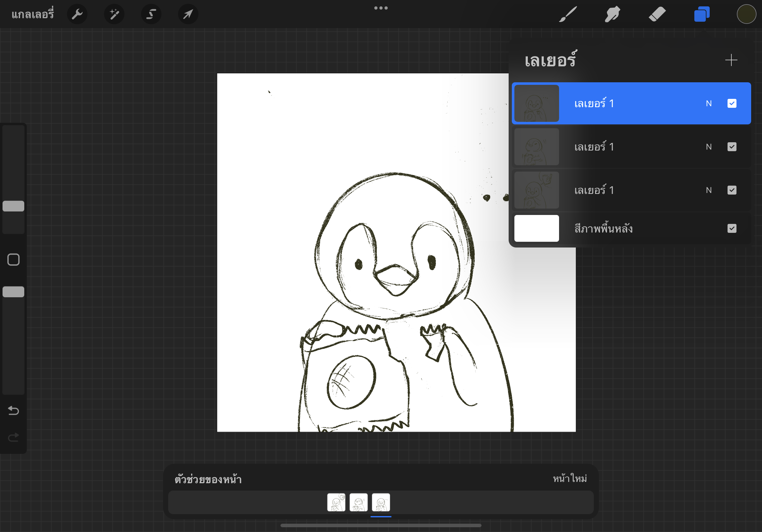Create a new page with หน้าใหม่

click(x=570, y=479)
